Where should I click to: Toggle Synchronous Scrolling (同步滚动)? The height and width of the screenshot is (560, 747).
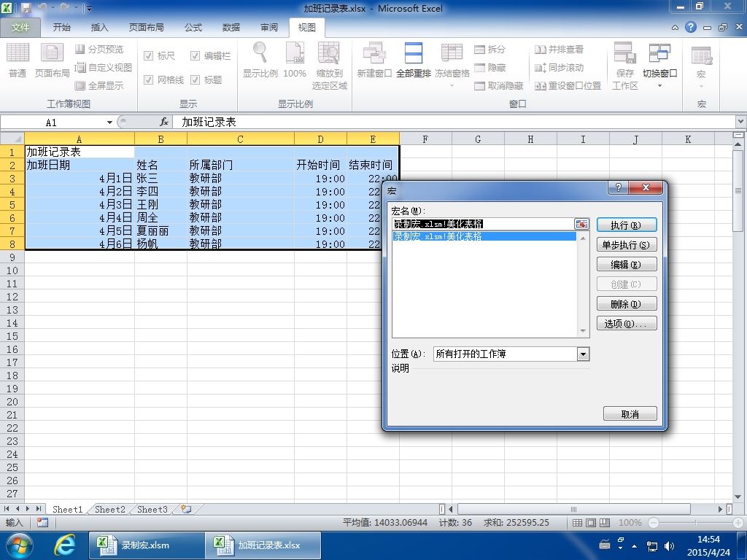click(x=559, y=67)
